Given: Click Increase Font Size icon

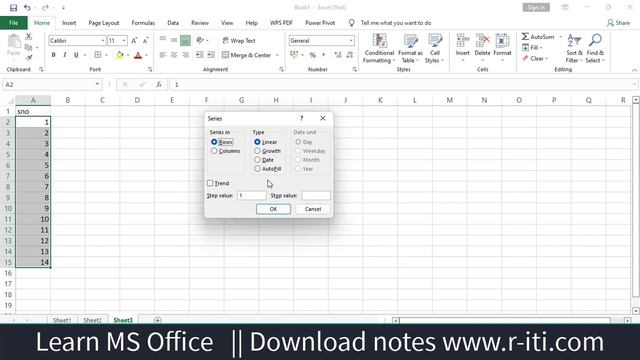Looking at the screenshot, I should 134,40.
